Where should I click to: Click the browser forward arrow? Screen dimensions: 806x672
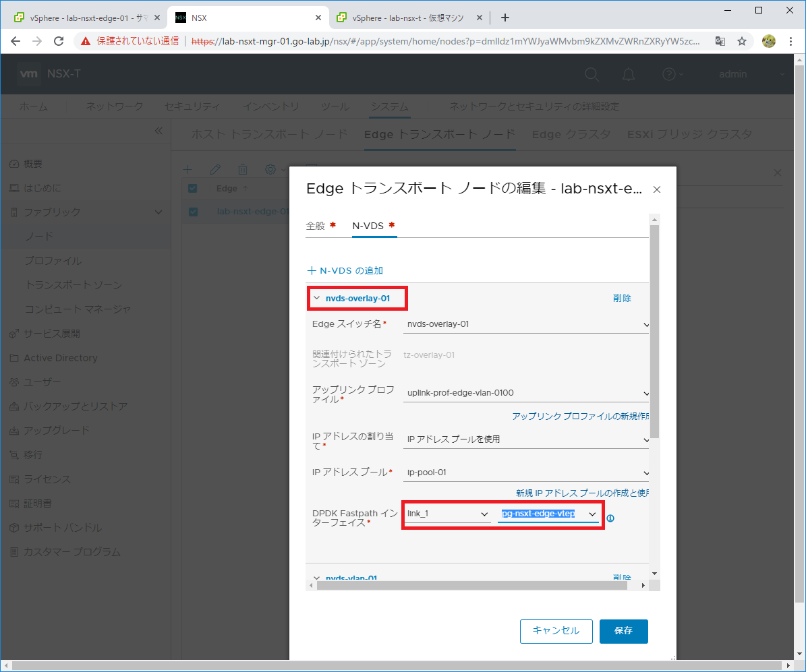point(37,41)
